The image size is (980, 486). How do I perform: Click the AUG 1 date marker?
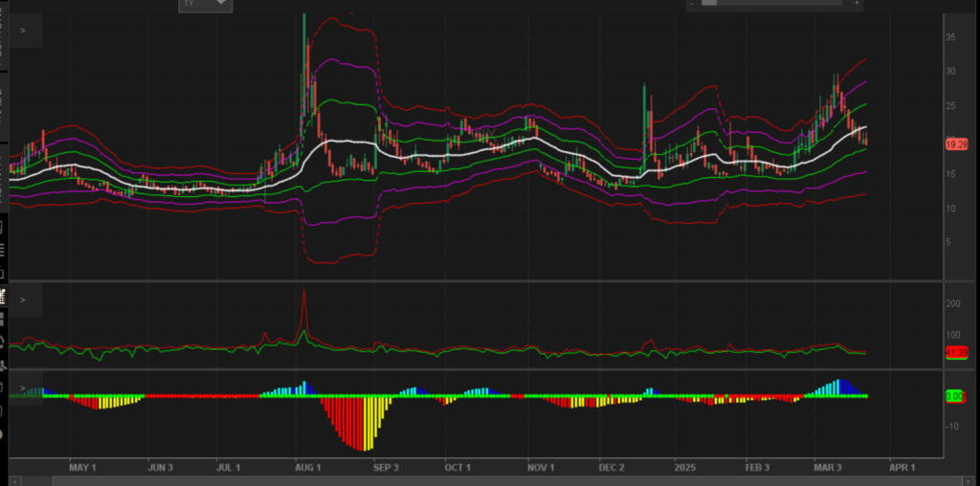click(307, 468)
